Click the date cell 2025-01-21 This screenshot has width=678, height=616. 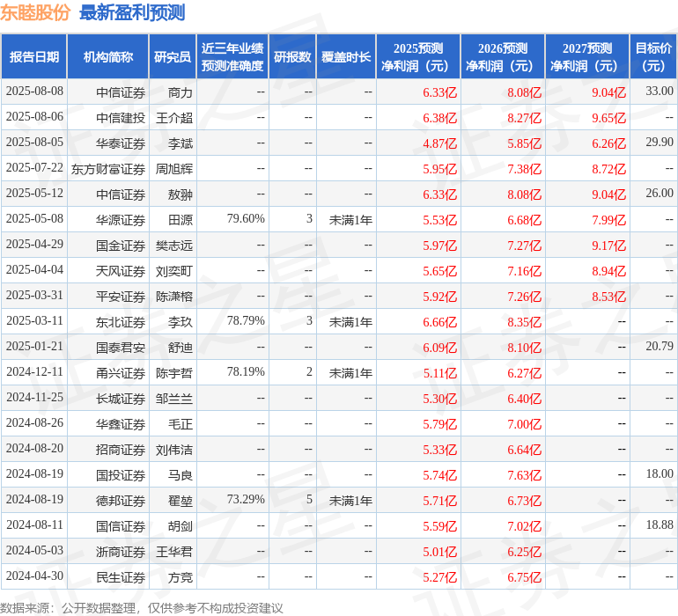(x=34, y=346)
